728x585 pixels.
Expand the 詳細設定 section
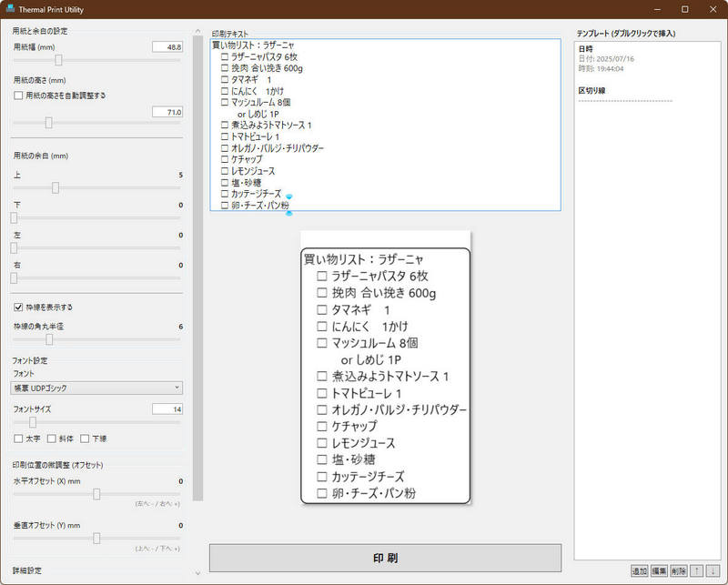27,570
